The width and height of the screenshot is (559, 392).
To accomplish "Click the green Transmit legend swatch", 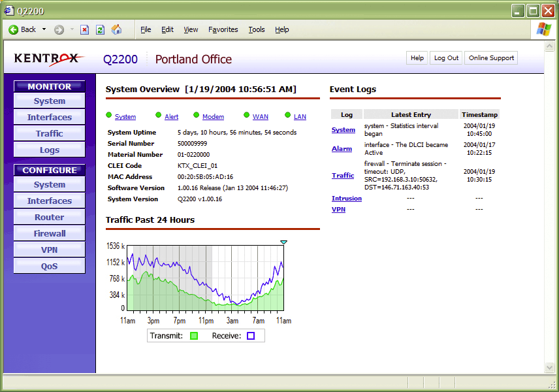I will coord(193,336).
